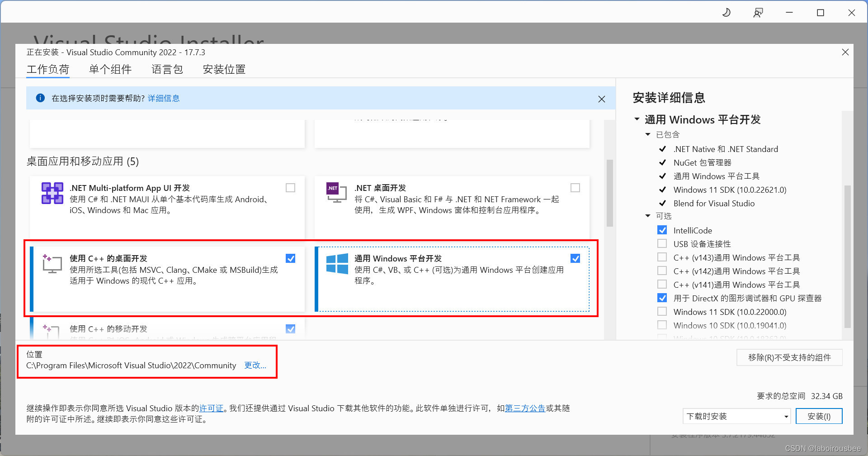Image resolution: width=868 pixels, height=456 pixels.
Task: Click the blue info icon in banner
Action: click(x=40, y=98)
